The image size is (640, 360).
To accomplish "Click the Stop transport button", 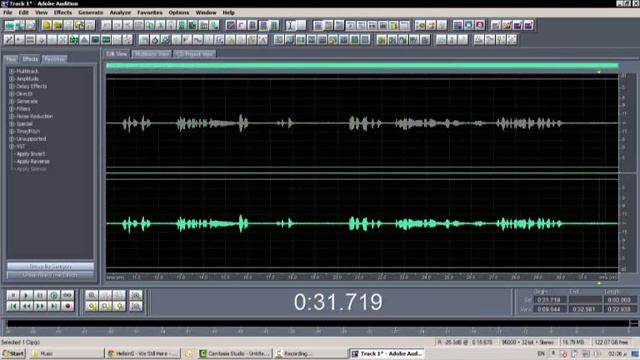I will (x=13, y=295).
